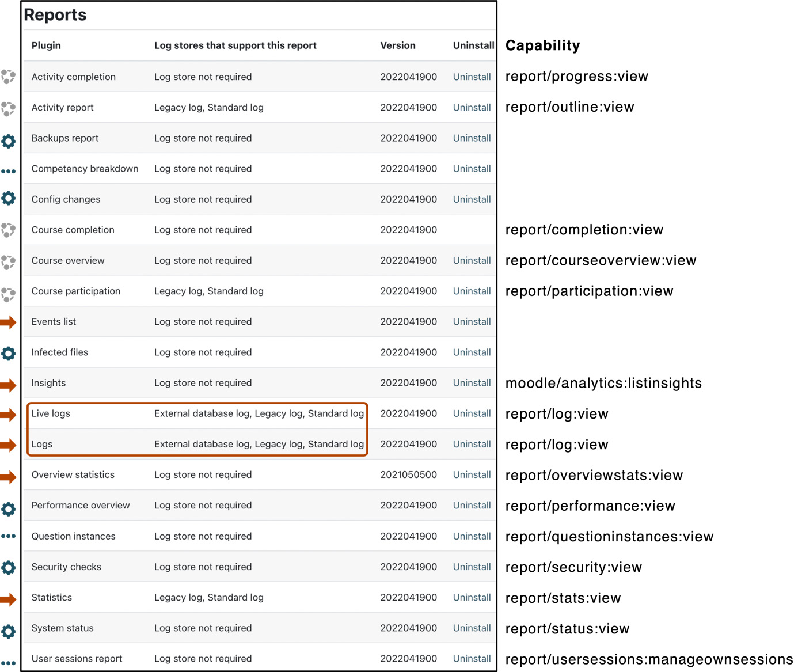Viewport: 798px width, 672px height.
Task: Click the 'report/status:view' capability text
Action: [568, 628]
